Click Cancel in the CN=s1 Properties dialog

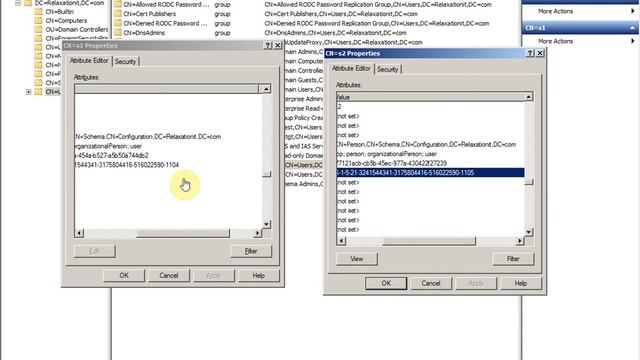169,276
